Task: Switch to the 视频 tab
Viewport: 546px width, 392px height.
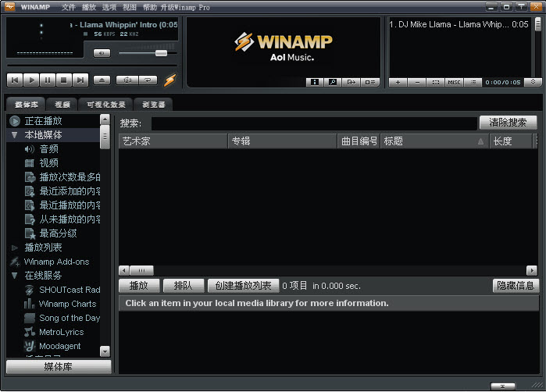Action: pos(62,105)
